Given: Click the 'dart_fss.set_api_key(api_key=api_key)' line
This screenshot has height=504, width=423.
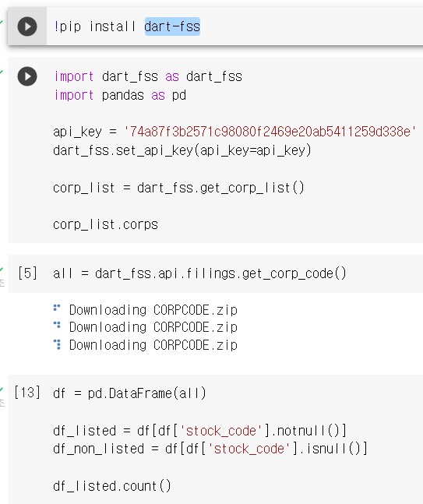Looking at the screenshot, I should click(182, 150).
